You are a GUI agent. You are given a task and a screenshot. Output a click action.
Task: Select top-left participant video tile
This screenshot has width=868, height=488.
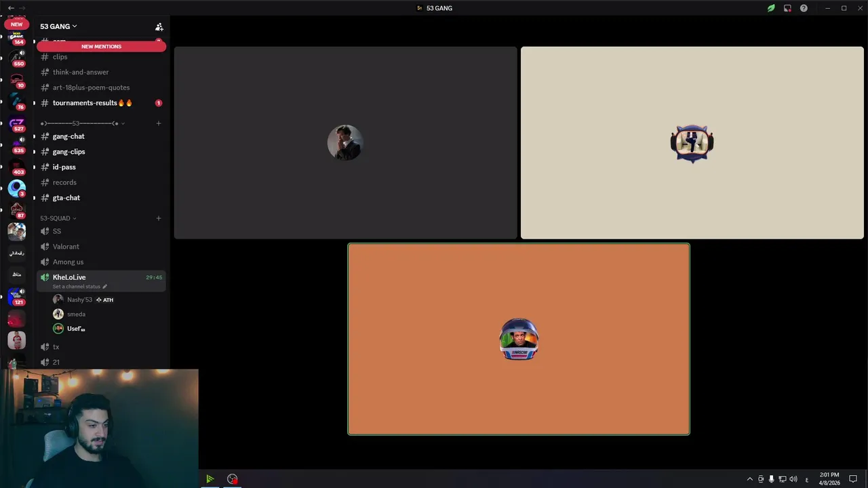345,142
